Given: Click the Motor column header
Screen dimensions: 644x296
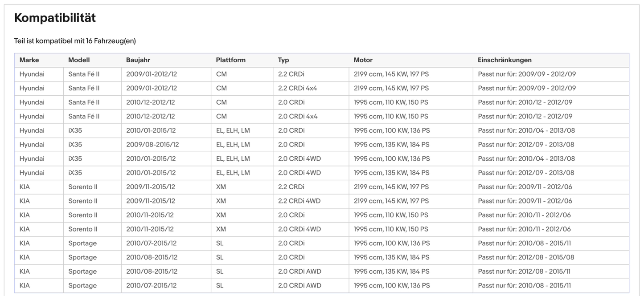Looking at the screenshot, I should (x=363, y=60).
